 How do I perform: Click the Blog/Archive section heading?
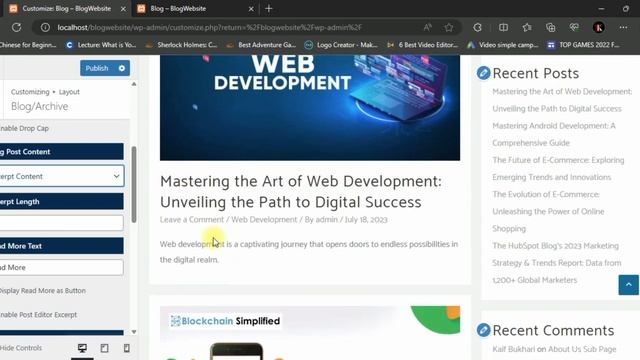click(x=40, y=106)
